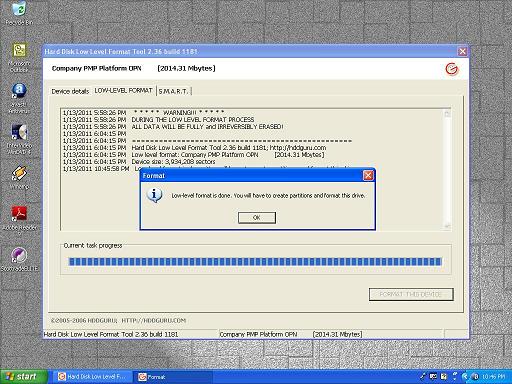Click the 'Company PMP Platform OPN' header text

[x=97, y=68]
